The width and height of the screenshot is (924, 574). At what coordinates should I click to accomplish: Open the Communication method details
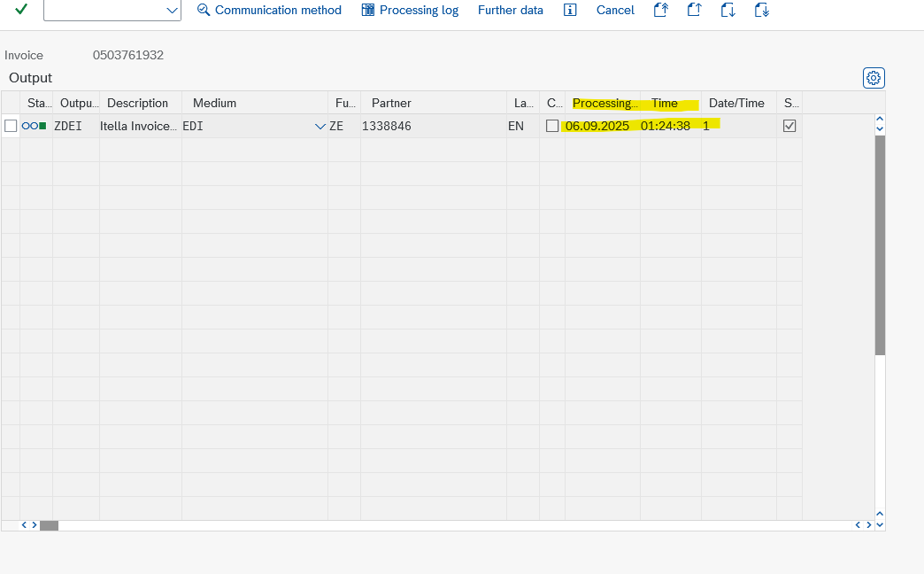coord(269,10)
